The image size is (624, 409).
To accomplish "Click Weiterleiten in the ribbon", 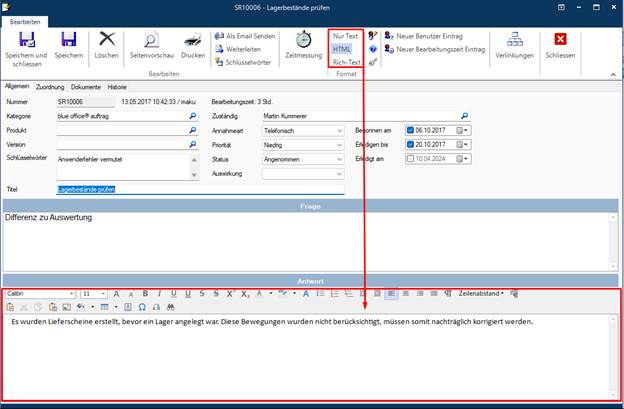I will pos(238,49).
